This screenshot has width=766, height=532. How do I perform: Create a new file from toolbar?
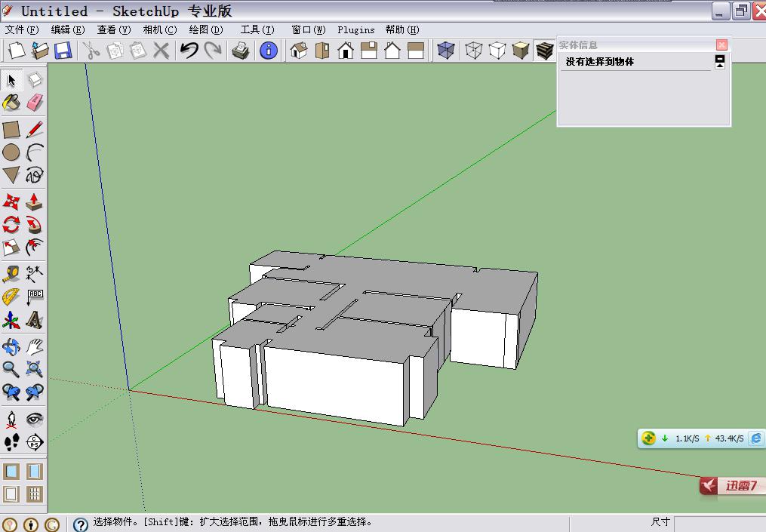(x=16, y=51)
